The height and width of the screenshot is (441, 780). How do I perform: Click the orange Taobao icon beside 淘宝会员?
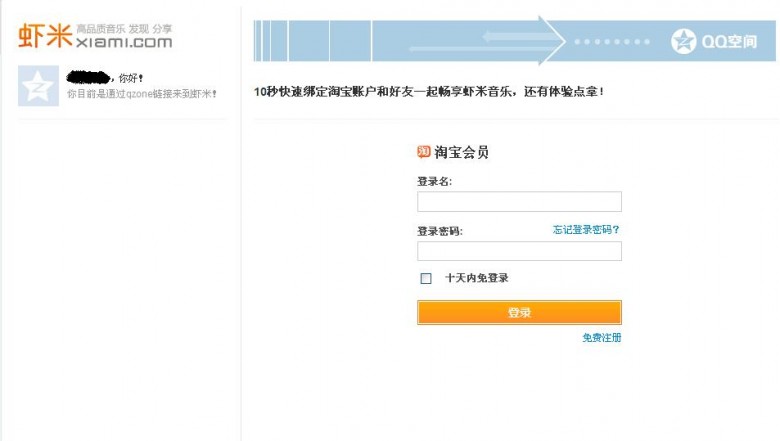pyautogui.click(x=424, y=152)
